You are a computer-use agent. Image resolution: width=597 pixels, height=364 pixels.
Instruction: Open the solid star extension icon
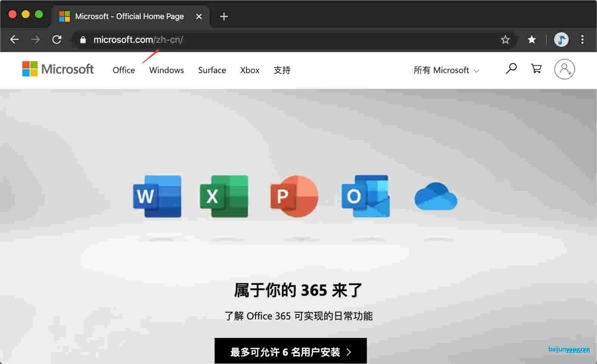532,40
